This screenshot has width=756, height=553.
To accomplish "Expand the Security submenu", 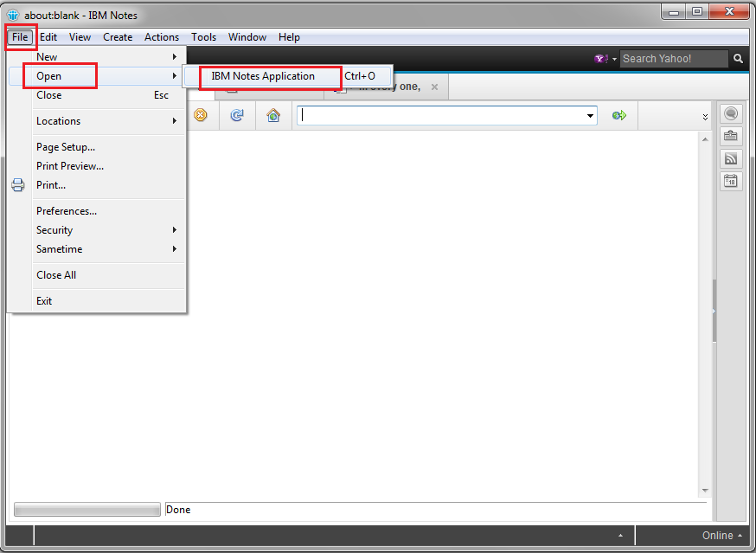I will click(x=175, y=230).
